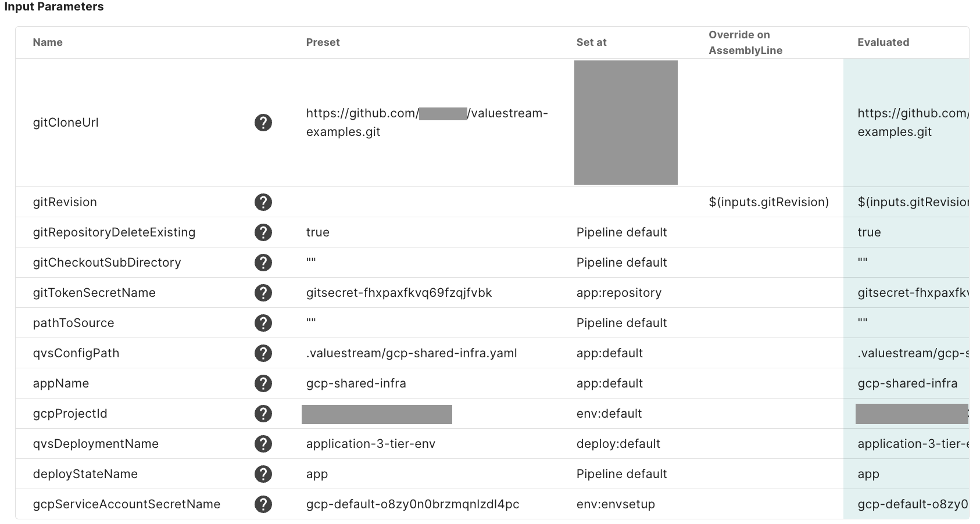Screen dimensions: 980x524
Task: Click help icon beside gitRepositoryDeleteExisting
Action: [263, 232]
